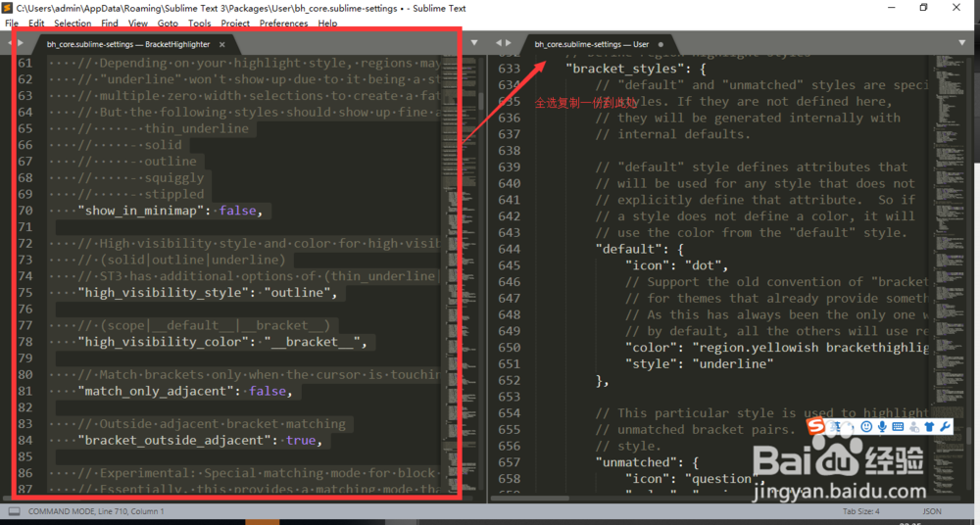Click the unsaved dot on User tab

coord(661,44)
